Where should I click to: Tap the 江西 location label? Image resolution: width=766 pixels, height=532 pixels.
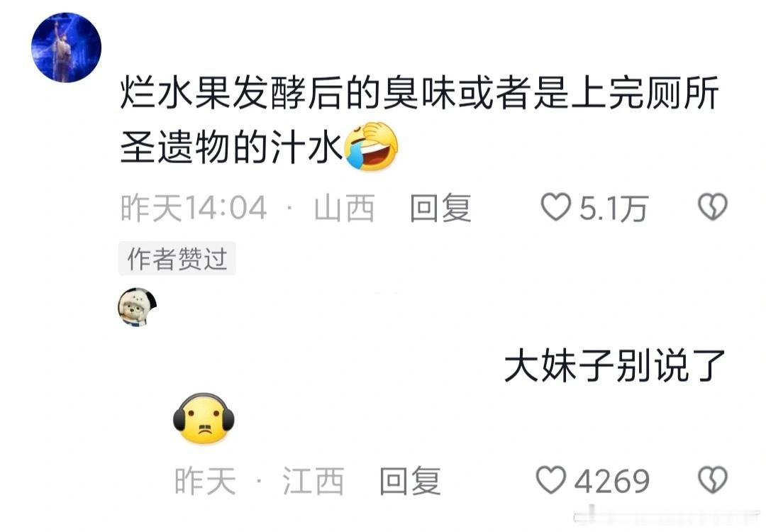click(313, 481)
